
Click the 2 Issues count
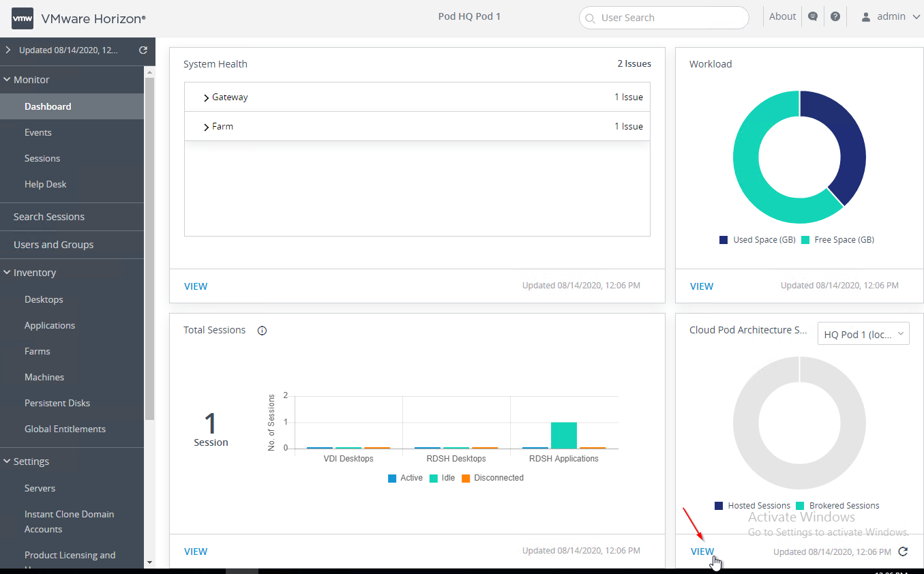[634, 63]
